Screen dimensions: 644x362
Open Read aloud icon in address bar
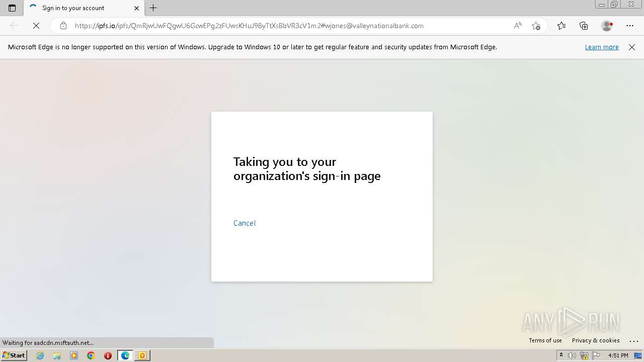(518, 26)
